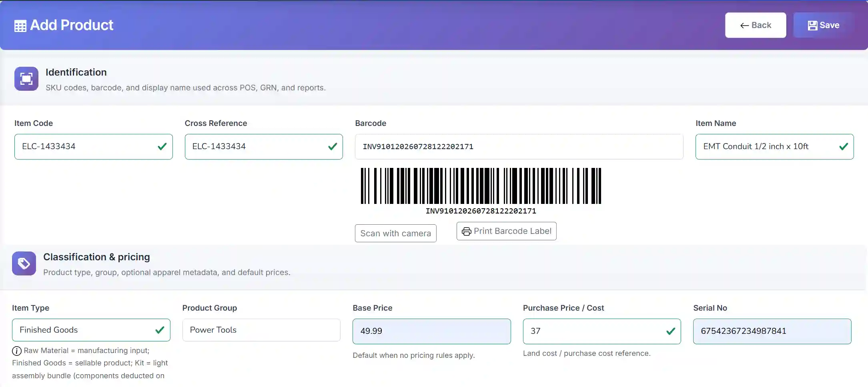
Task: Click the green checkmark in Item Code
Action: point(162,146)
